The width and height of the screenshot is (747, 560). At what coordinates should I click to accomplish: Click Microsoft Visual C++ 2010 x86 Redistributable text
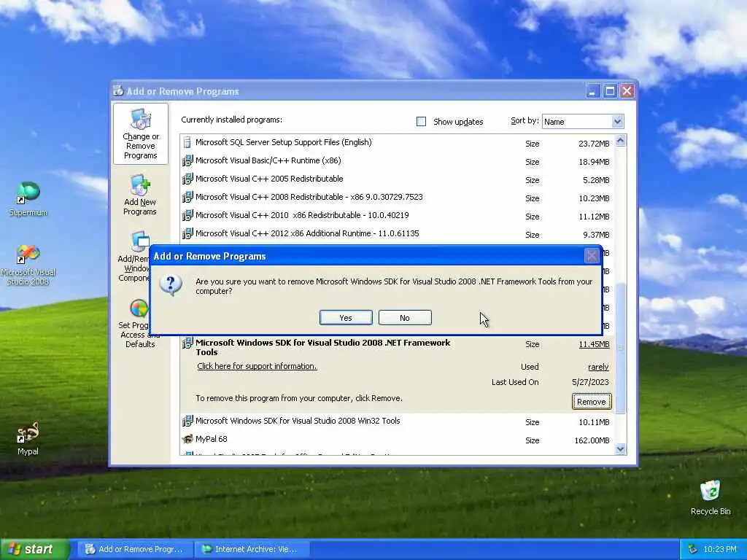(302, 215)
